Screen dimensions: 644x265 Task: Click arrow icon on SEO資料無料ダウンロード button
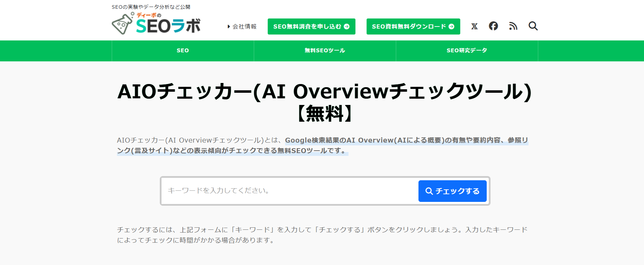coord(451,26)
